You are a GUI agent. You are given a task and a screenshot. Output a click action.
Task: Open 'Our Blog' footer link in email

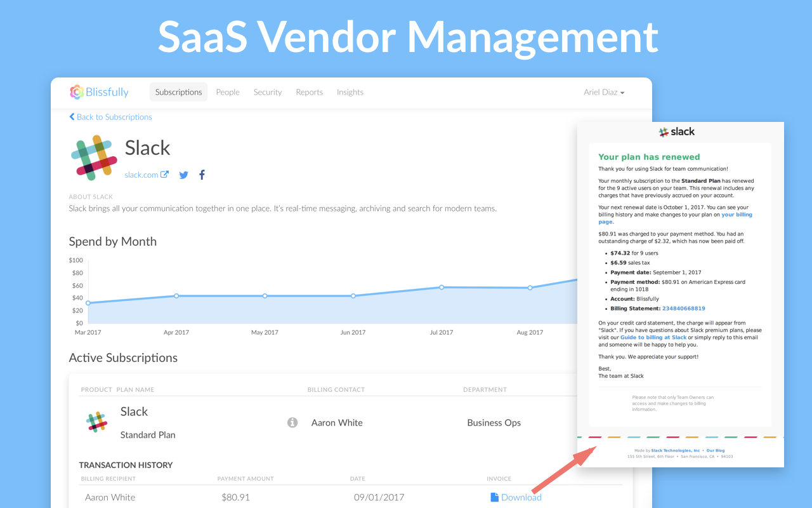tap(716, 450)
